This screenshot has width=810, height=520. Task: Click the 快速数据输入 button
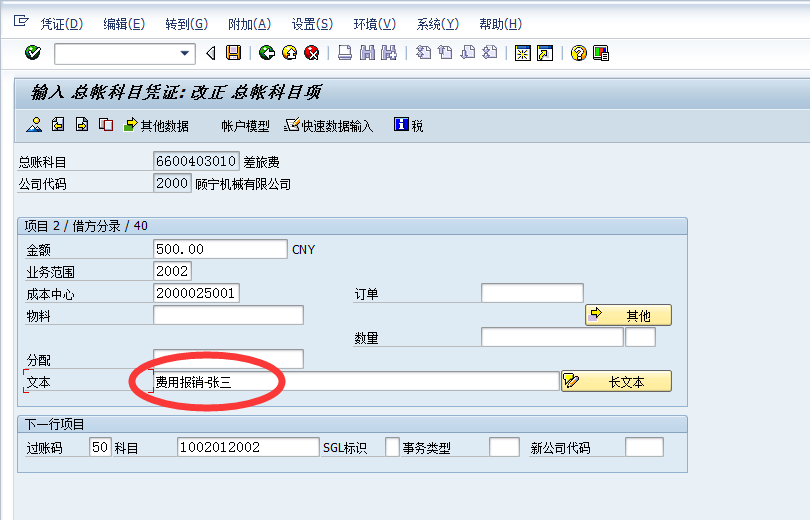(x=328, y=125)
